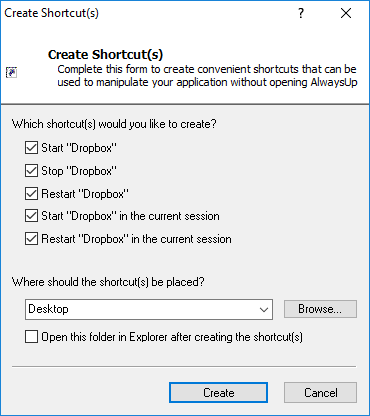Viewport: 370px width, 416px height.
Task: Click the "Which shortcut(s) would you like to create?" label
Action: click(114, 124)
